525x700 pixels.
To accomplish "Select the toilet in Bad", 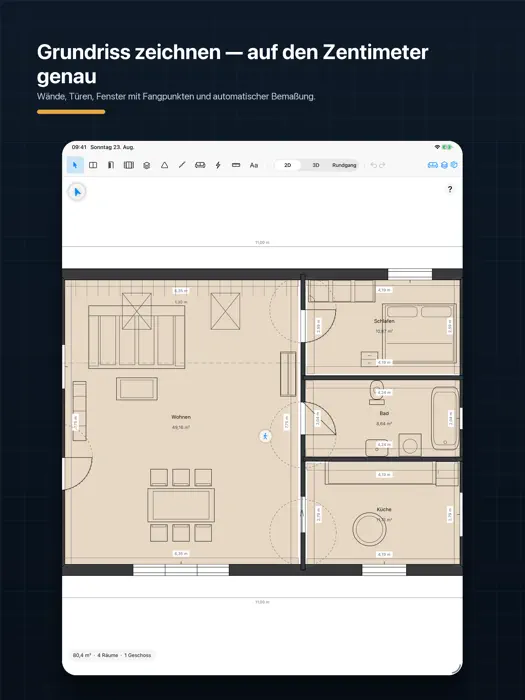I will (x=376, y=392).
